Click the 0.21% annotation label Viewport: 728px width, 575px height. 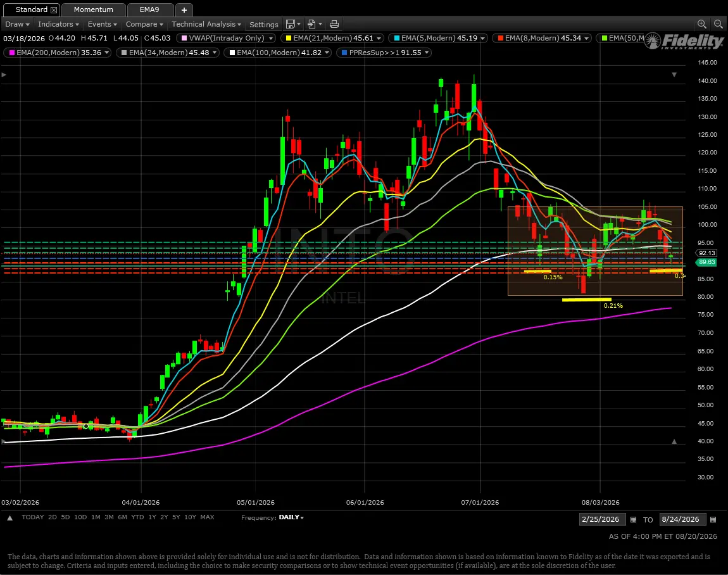click(x=613, y=306)
